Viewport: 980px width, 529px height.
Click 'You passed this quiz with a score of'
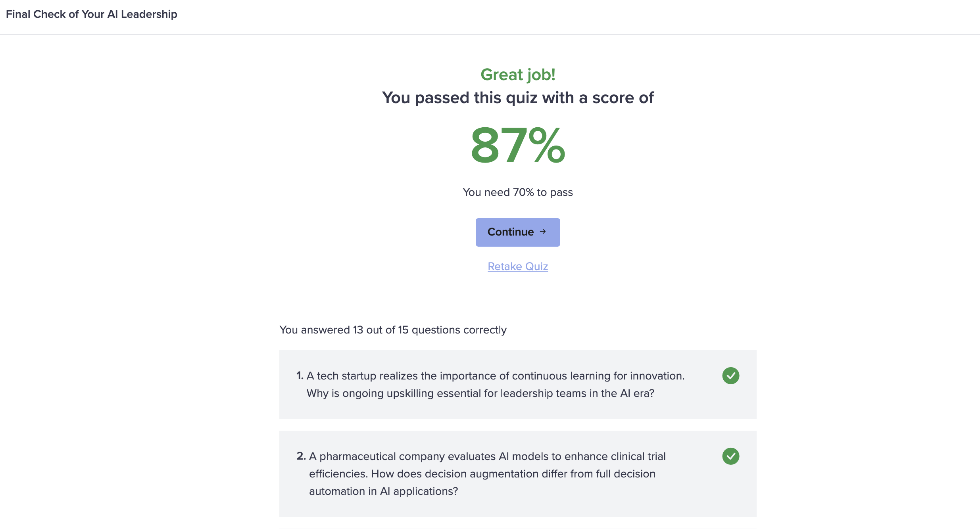coord(517,98)
